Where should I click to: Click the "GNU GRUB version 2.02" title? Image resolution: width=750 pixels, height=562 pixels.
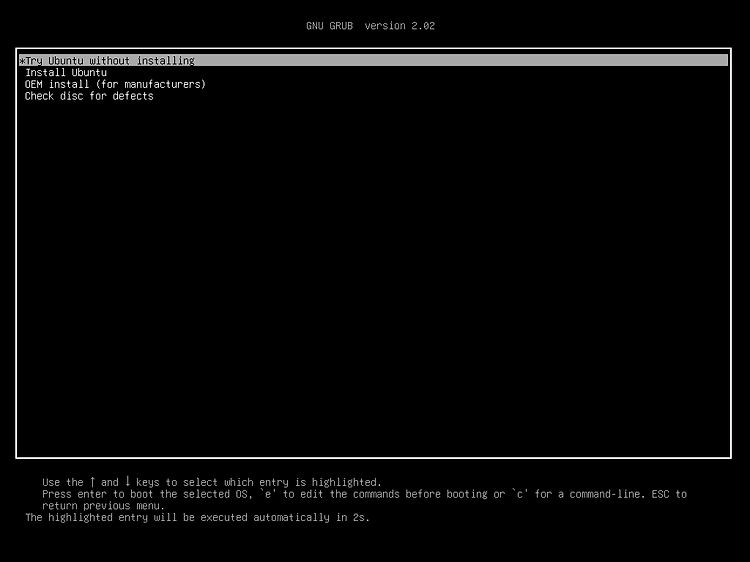point(370,26)
